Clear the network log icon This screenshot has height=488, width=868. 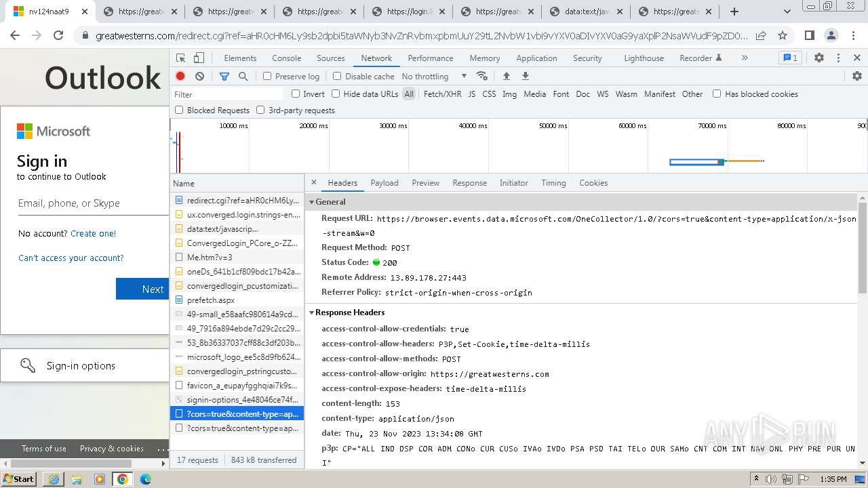coord(199,77)
